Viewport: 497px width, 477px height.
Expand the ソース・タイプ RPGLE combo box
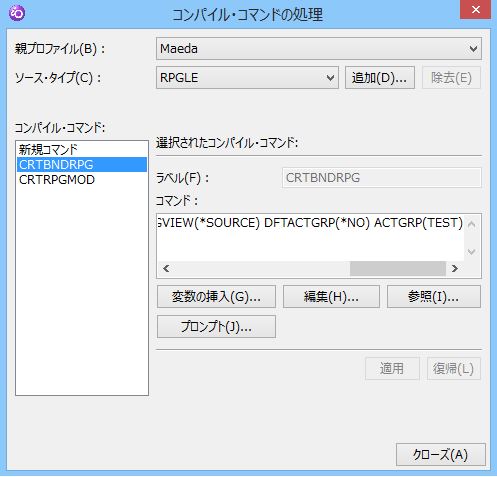click(247, 78)
